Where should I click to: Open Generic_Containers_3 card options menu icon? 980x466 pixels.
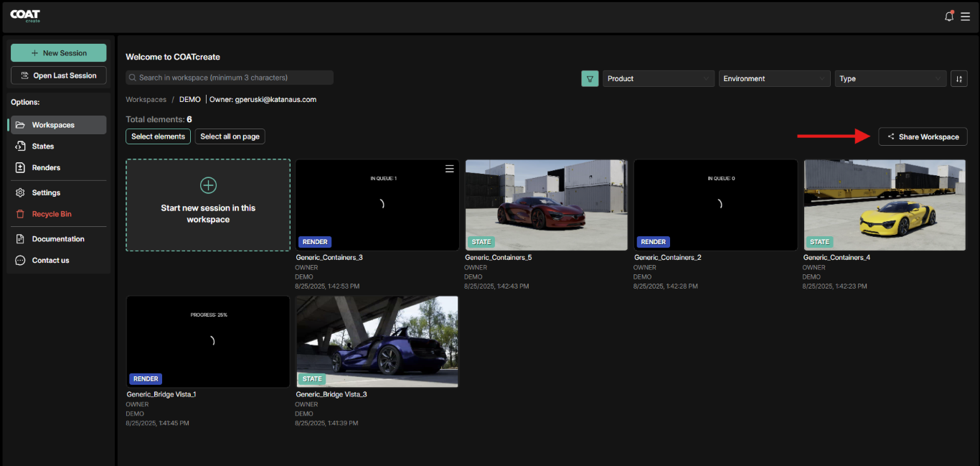[450, 169]
